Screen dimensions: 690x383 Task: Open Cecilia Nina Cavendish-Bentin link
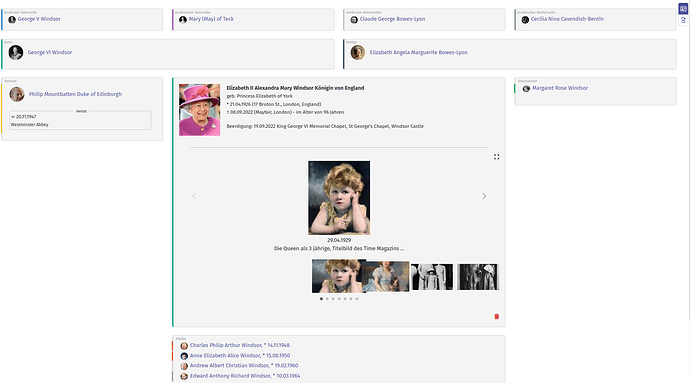[567, 19]
